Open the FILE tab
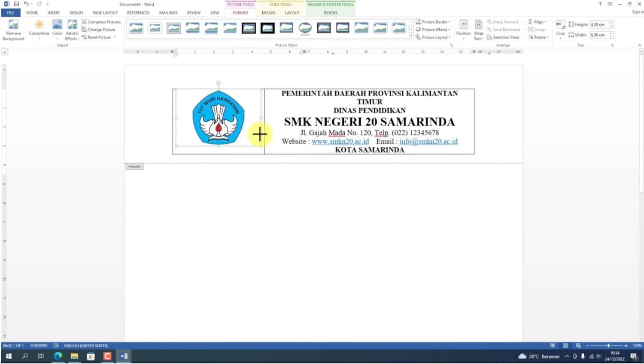The height and width of the screenshot is (364, 644). 11,13
